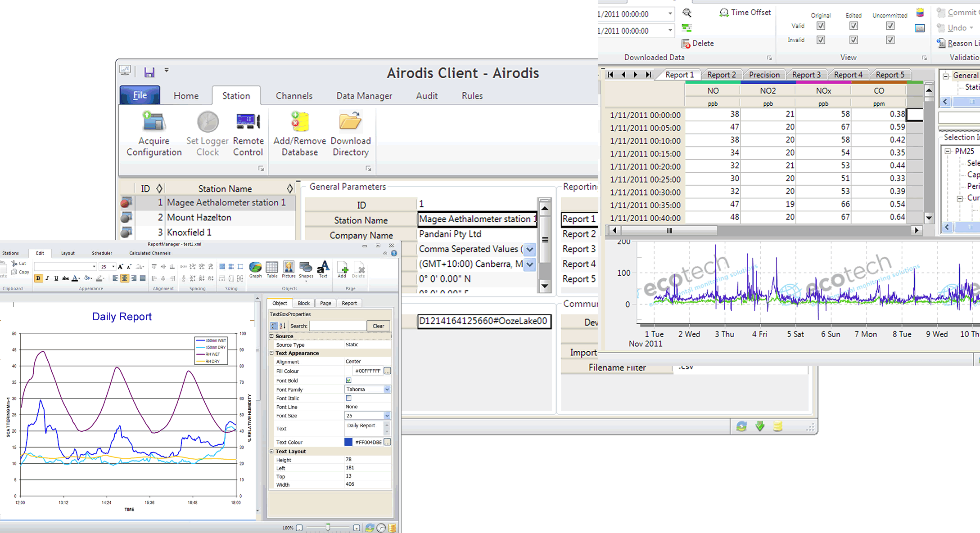The width and height of the screenshot is (980, 533).
Task: Open the Font Family Tahoma dropdown
Action: pyautogui.click(x=387, y=390)
